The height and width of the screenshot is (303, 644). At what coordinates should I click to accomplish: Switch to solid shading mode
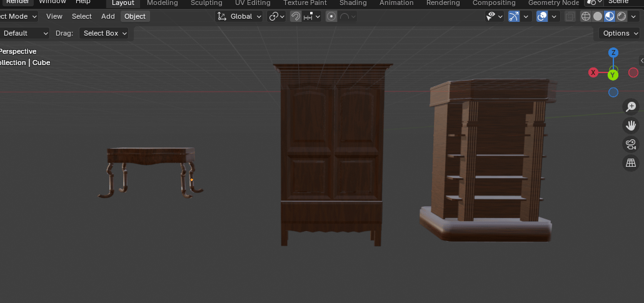click(598, 16)
